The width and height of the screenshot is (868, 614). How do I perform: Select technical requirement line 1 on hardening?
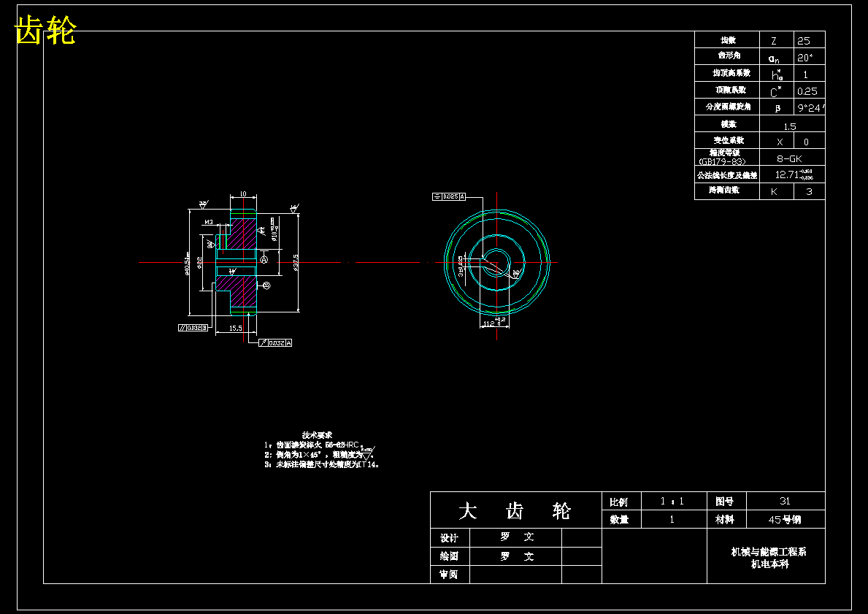[313, 445]
